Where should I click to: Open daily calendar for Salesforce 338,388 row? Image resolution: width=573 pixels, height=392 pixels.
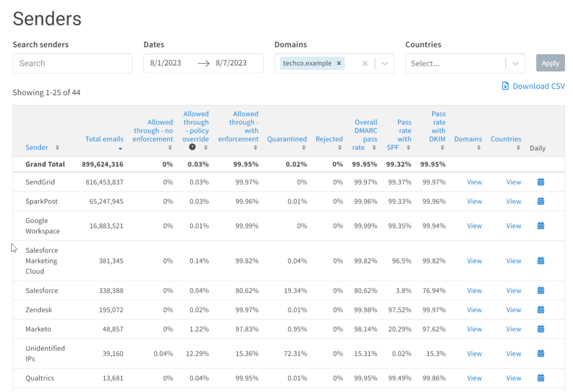click(x=541, y=290)
